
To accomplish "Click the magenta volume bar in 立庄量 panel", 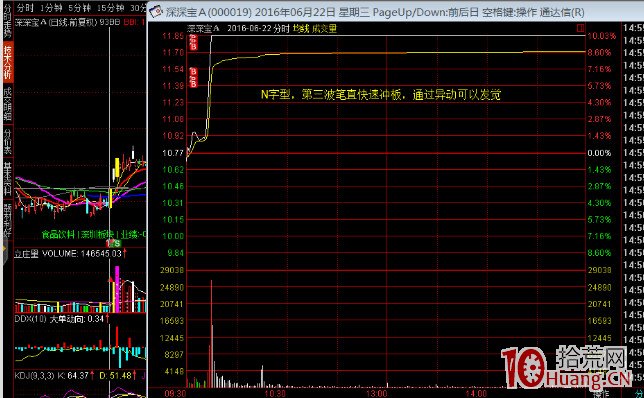I will pyautogui.click(x=117, y=289).
